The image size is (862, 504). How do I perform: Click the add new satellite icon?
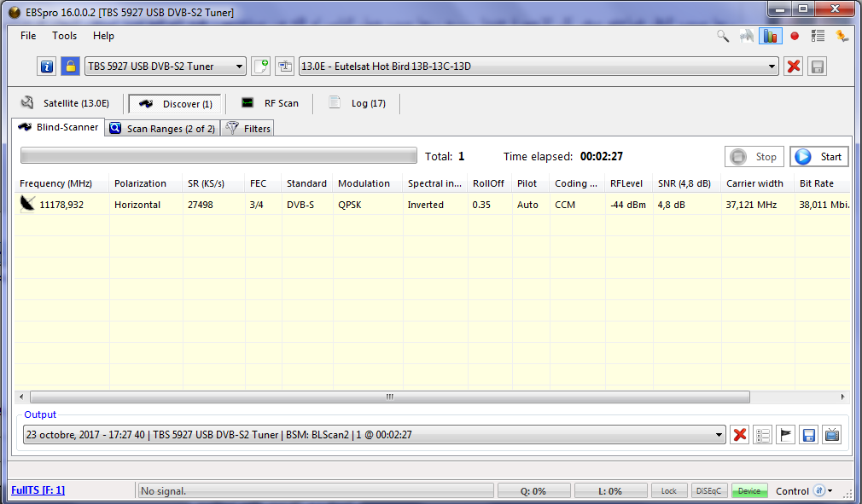pos(261,67)
